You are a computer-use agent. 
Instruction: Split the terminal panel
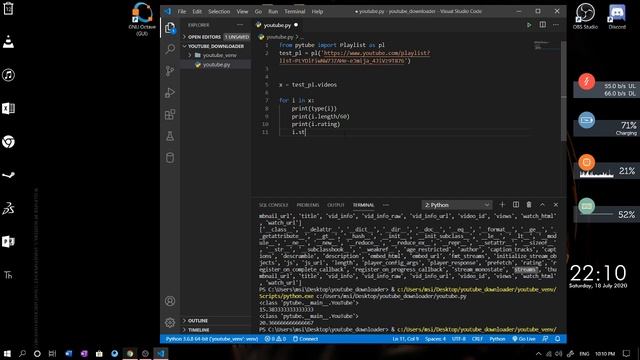click(x=516, y=204)
